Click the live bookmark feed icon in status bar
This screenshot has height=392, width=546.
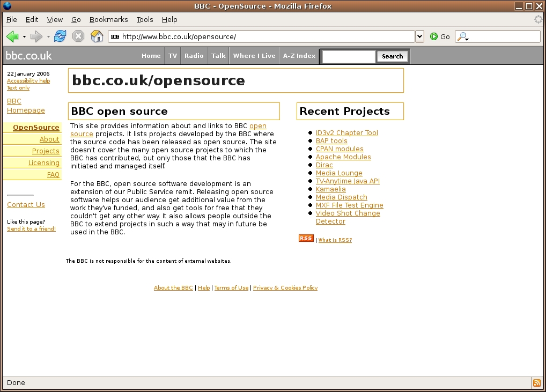pyautogui.click(x=536, y=382)
